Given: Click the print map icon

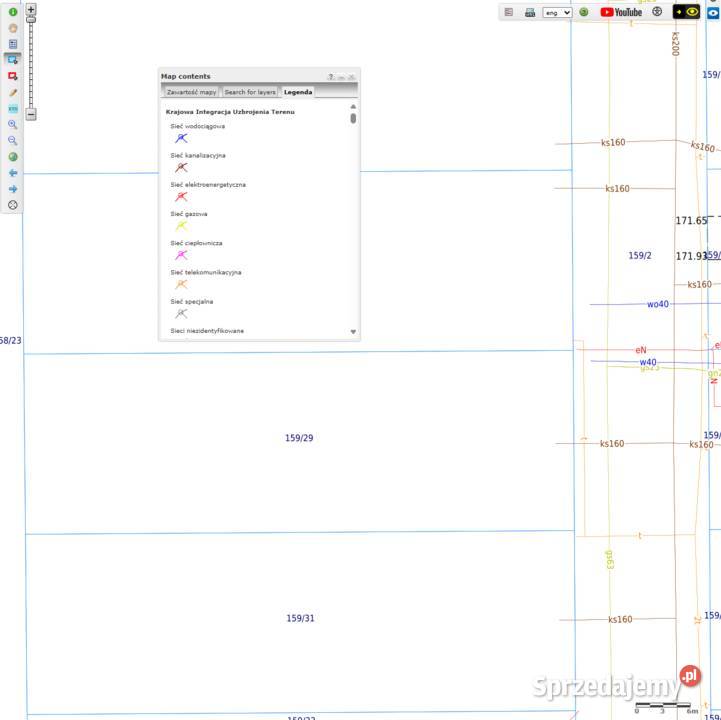Looking at the screenshot, I should coord(530,12).
